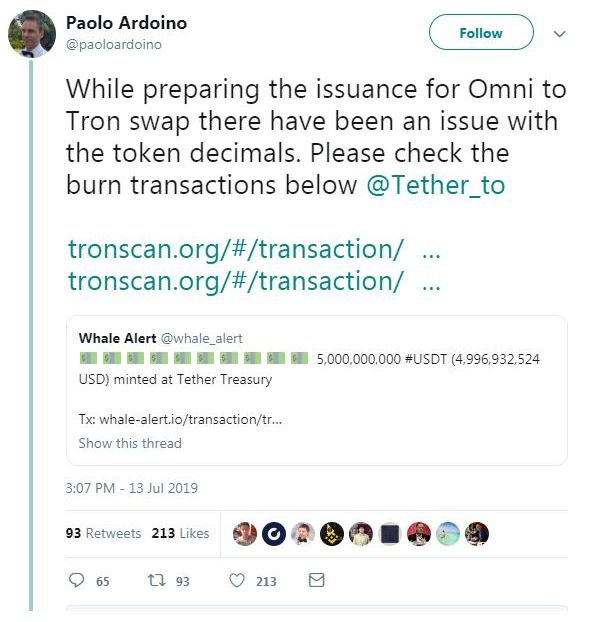Click the retweet arrows icon
The image size is (598, 622).
pyautogui.click(x=157, y=580)
